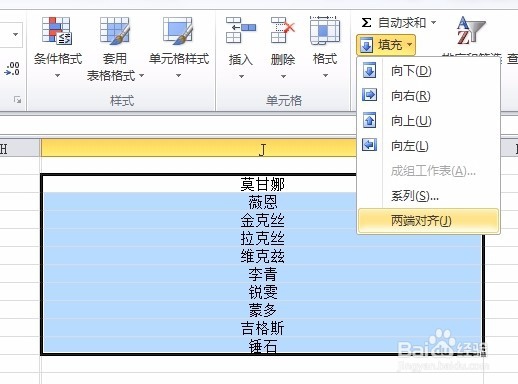Select the cell containing 锐雯
This screenshot has height=384, width=518.
pos(262,292)
